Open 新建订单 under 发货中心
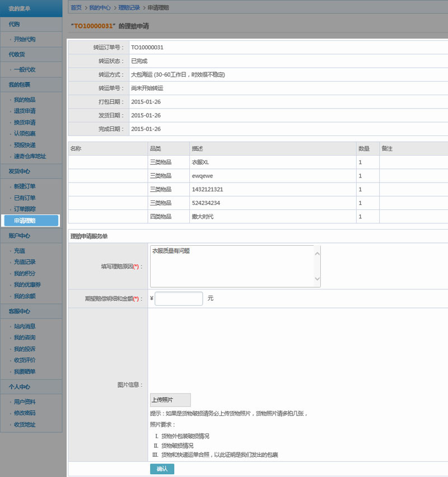The width and height of the screenshot is (448, 477). point(25,186)
